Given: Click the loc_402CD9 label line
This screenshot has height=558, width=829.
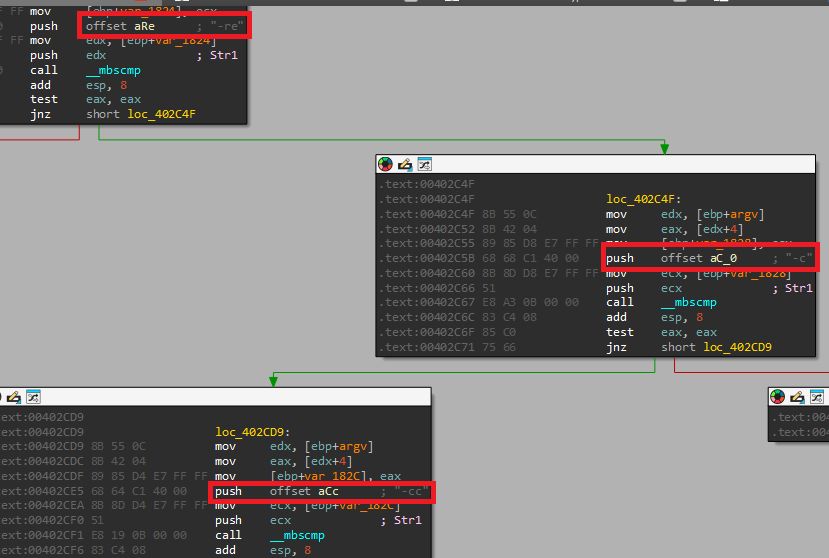Looking at the screenshot, I should 251,432.
